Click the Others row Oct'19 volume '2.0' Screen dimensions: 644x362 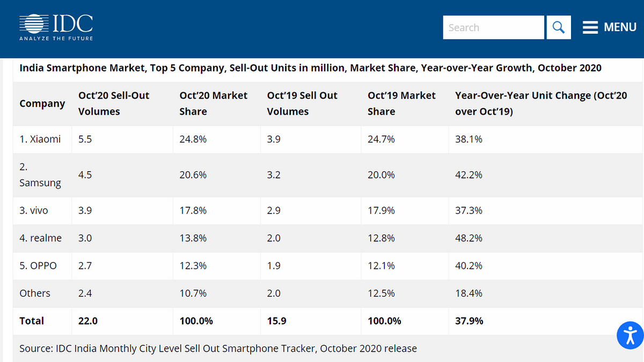click(x=274, y=293)
